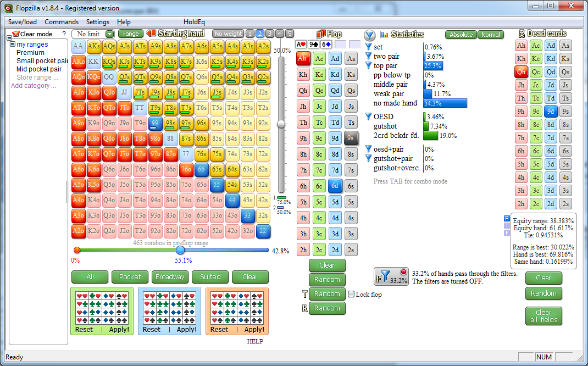Click Random button next to the R label

pyautogui.click(x=327, y=308)
